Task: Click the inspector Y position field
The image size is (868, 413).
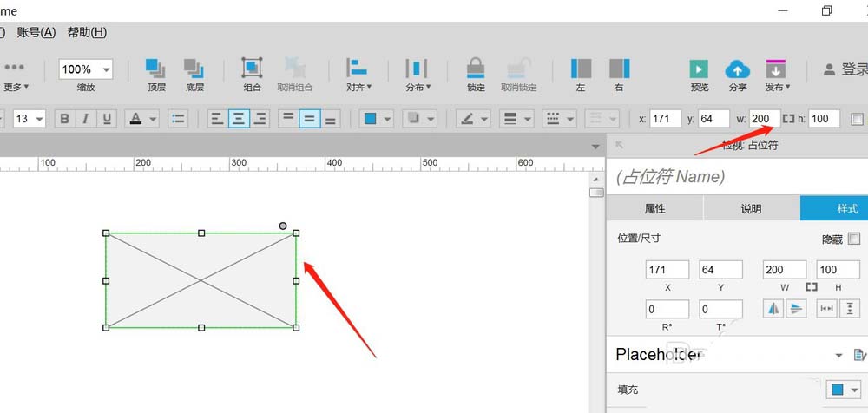Action: click(x=720, y=270)
